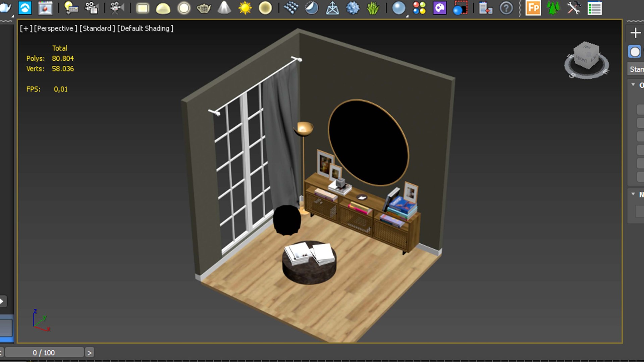Image resolution: width=644 pixels, height=362 pixels.
Task: Click the teapot render icon
Action: (x=5, y=8)
